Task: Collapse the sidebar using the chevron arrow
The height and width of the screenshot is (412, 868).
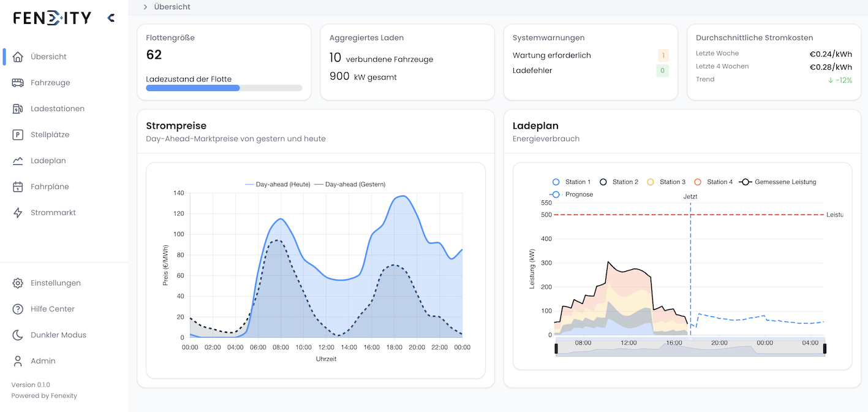Action: (x=111, y=17)
